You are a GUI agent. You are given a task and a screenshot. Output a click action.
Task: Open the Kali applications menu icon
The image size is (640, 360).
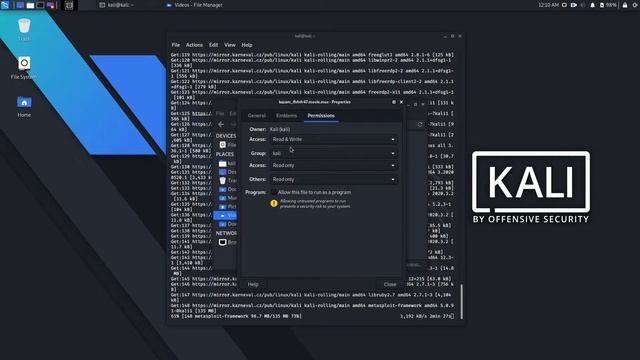pyautogui.click(x=5, y=5)
